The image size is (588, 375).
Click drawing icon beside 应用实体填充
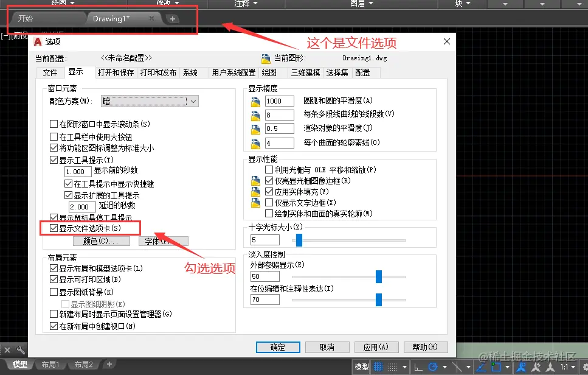pyautogui.click(x=255, y=192)
